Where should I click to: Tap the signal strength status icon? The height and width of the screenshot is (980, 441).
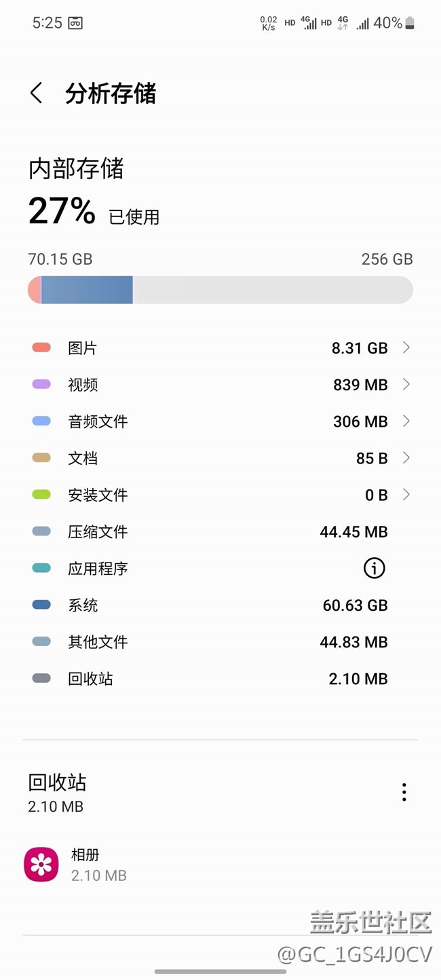click(x=363, y=24)
